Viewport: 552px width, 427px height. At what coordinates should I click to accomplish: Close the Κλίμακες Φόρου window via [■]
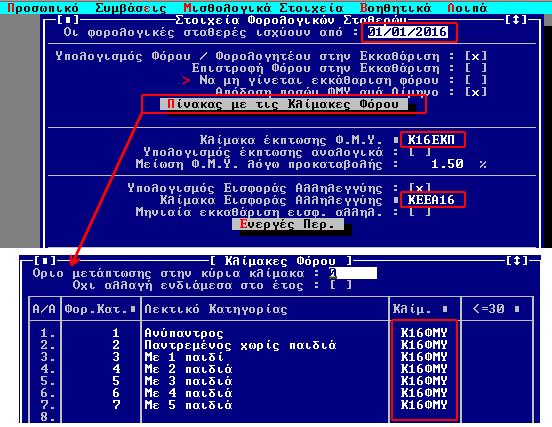pos(45,261)
